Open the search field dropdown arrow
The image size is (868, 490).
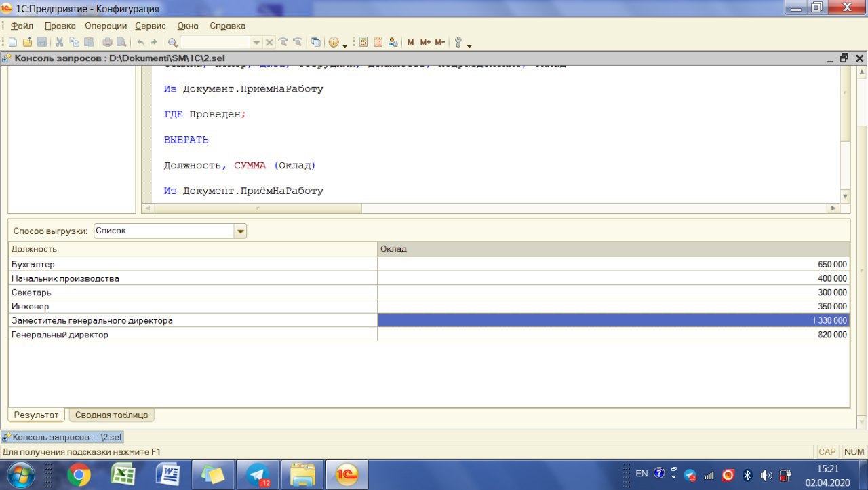[256, 42]
